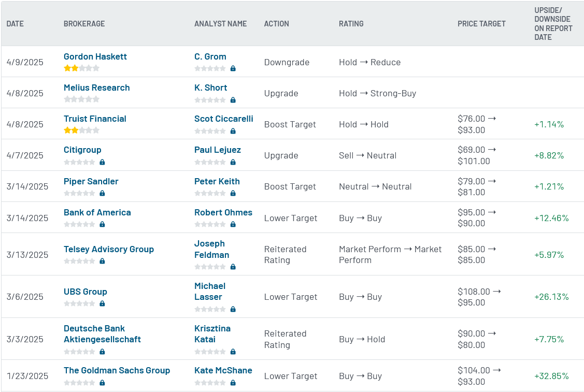Click the 'Buy → Hold' rating cell

tap(362, 339)
